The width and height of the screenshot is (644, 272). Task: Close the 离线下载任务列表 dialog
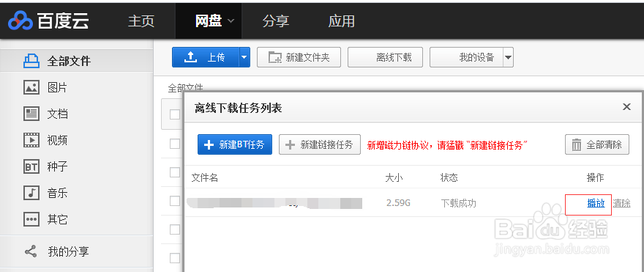pos(626,107)
